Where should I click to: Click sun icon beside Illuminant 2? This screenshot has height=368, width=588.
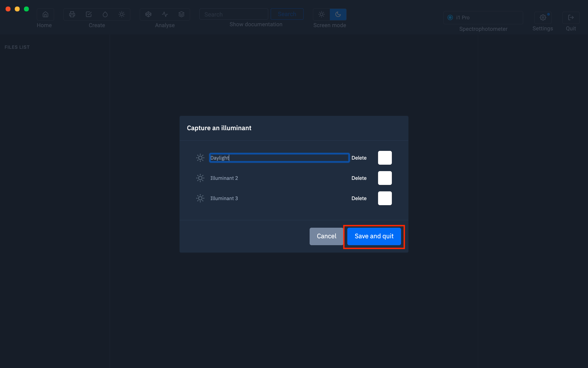200,178
